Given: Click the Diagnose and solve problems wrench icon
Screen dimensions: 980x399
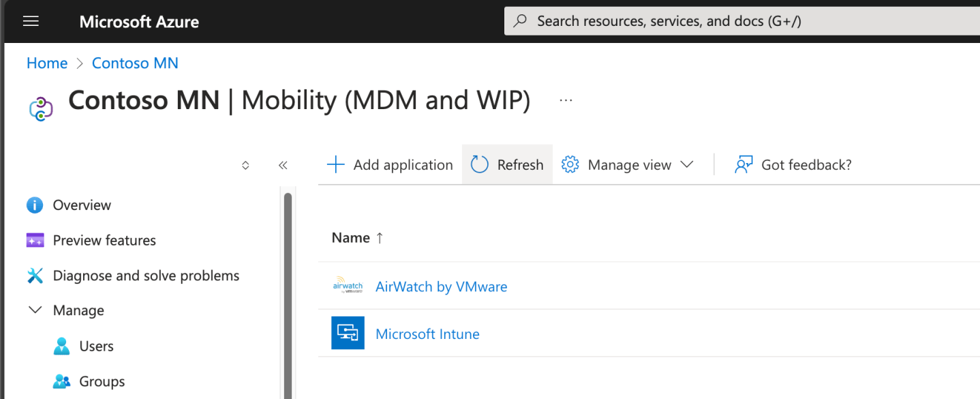Looking at the screenshot, I should (34, 276).
